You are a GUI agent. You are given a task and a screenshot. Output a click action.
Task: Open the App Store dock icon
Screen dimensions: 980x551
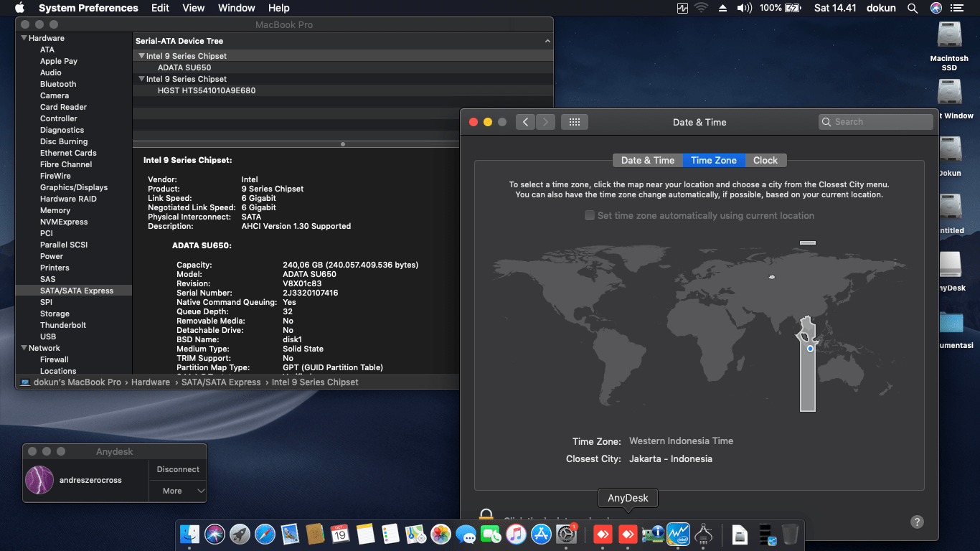541,534
